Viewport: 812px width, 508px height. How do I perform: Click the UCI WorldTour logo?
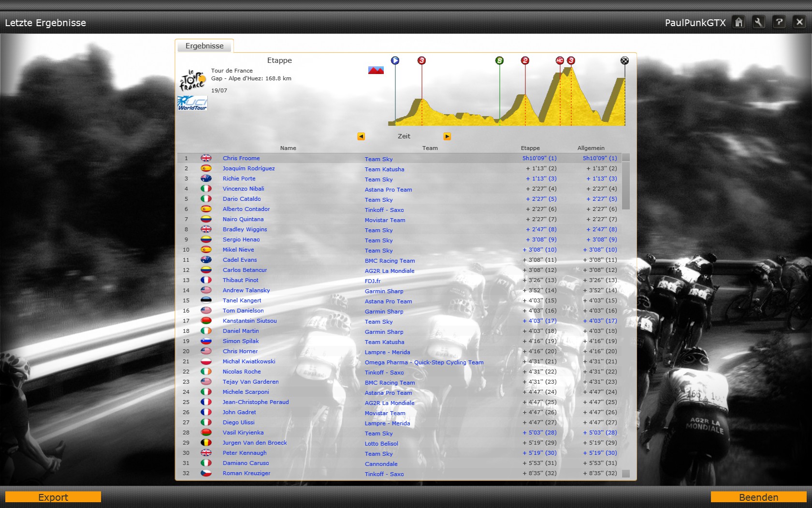pyautogui.click(x=192, y=103)
